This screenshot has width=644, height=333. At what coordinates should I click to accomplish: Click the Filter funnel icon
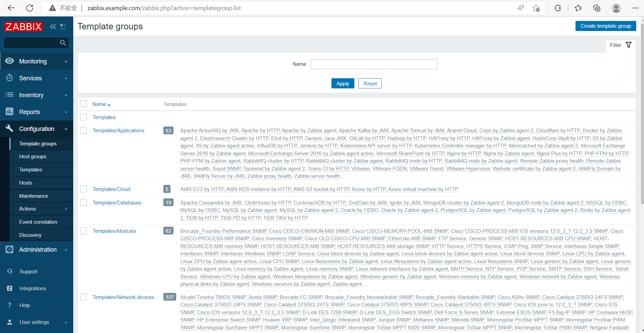point(628,45)
